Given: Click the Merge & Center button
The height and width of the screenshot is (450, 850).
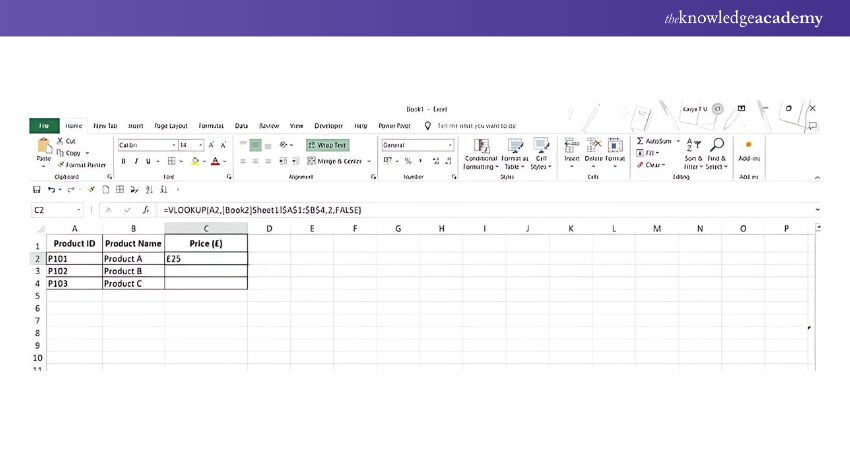Looking at the screenshot, I should click(339, 161).
